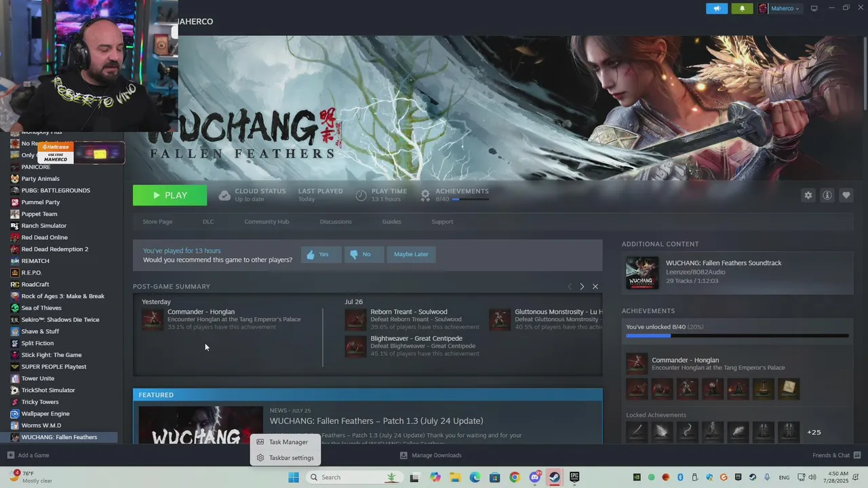Click the achievements 8/40 progress bar
Screen dimensions: 868x488
(737, 335)
